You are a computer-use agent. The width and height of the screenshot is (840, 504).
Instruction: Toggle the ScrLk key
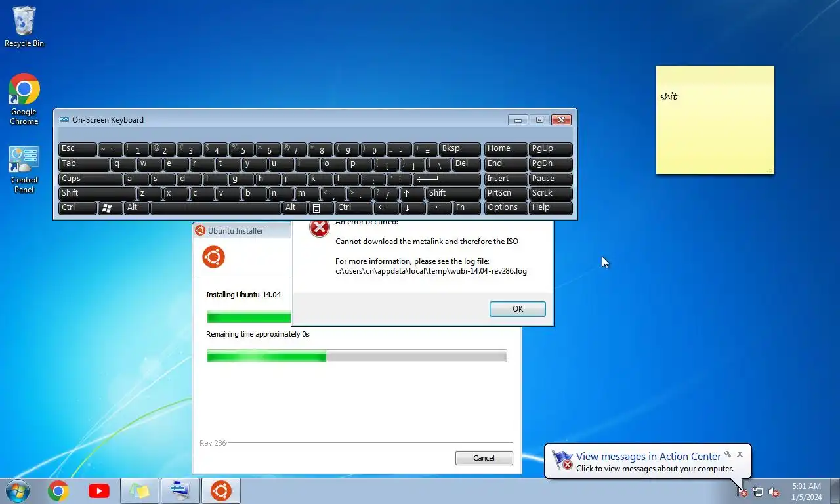click(x=551, y=194)
